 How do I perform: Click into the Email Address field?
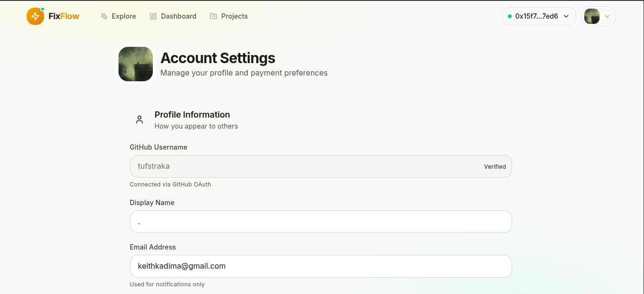point(321,266)
